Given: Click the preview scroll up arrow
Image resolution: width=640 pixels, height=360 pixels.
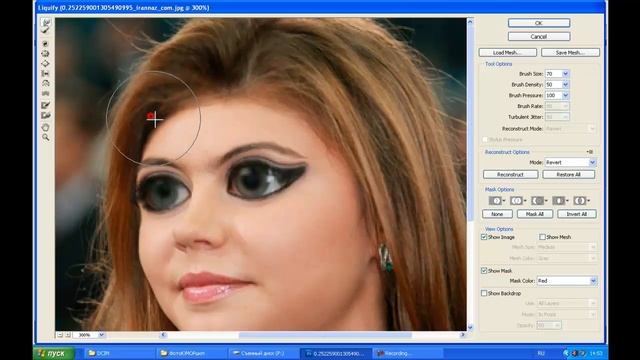Looking at the screenshot, I should pyautogui.click(x=470, y=22).
